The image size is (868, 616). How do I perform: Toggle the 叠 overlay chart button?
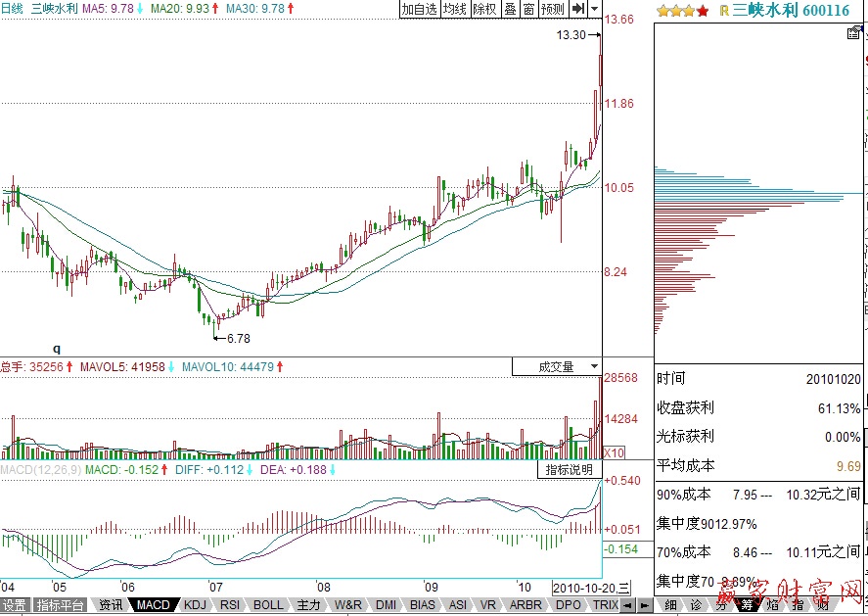(510, 9)
